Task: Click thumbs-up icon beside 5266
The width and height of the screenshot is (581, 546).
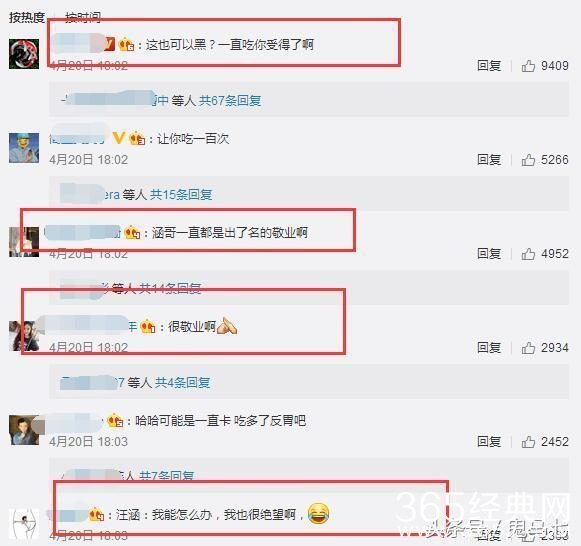Action: point(528,160)
